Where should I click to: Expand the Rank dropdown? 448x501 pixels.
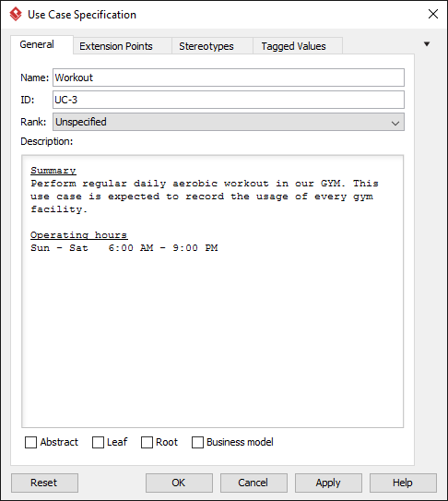(229, 122)
